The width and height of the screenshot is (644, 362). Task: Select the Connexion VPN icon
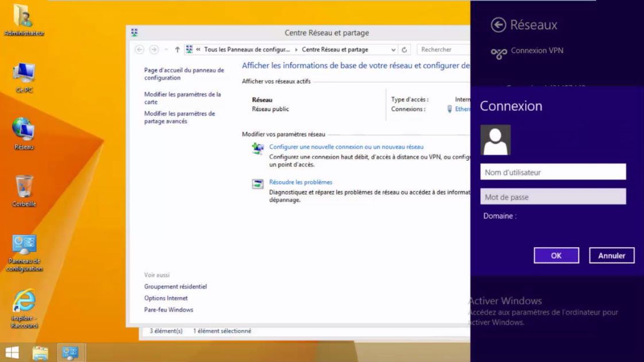499,53
